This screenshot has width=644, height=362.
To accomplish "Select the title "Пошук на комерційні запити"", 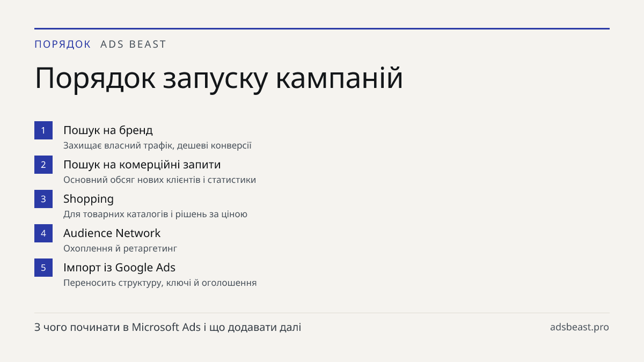I will (x=142, y=165).
